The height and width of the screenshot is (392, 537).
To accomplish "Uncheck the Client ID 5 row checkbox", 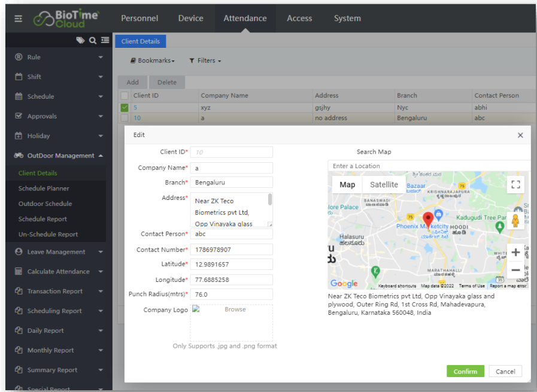I will click(125, 108).
